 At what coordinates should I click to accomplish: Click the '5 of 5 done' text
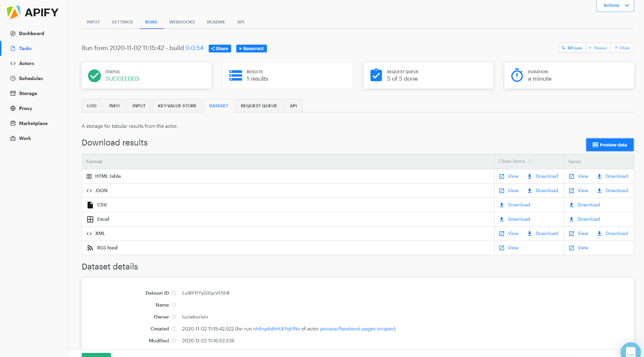(x=402, y=79)
